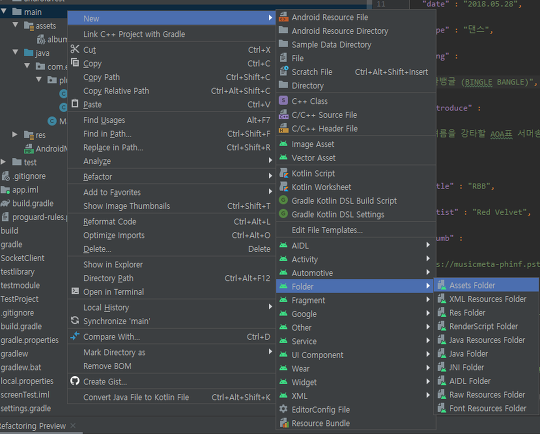Select Show in Explorer
Screen dimensions: 540x434
(x=172, y=265)
